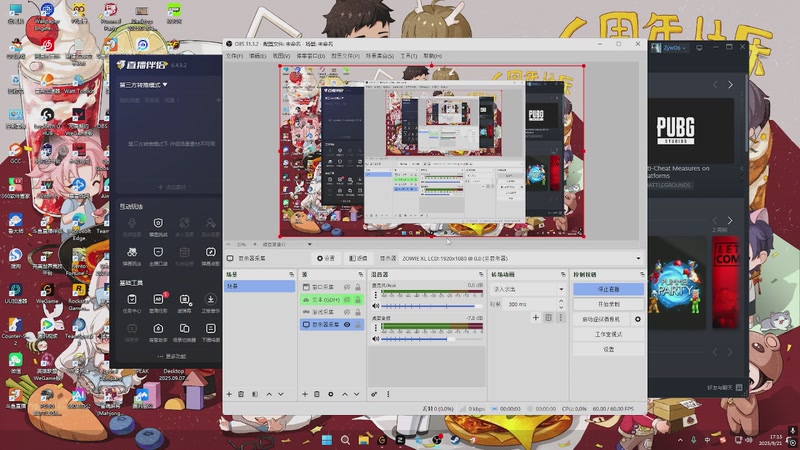Add a new source with plus icon
Image resolution: width=800 pixels, height=450 pixels.
(x=305, y=394)
